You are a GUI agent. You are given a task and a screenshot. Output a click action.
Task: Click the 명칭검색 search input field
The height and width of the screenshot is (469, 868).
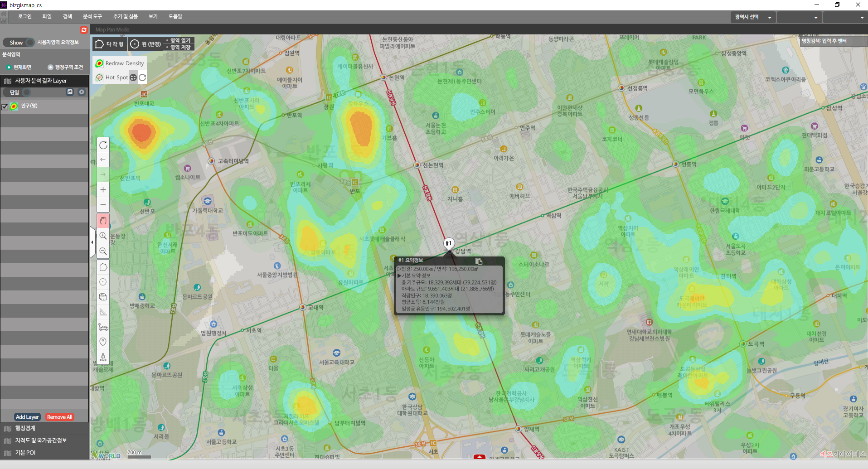point(833,41)
